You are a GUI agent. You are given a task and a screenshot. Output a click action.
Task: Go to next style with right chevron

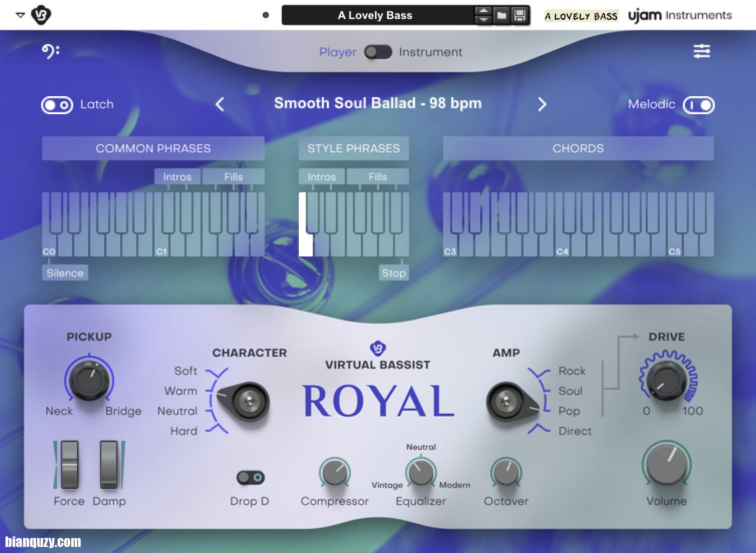(542, 104)
